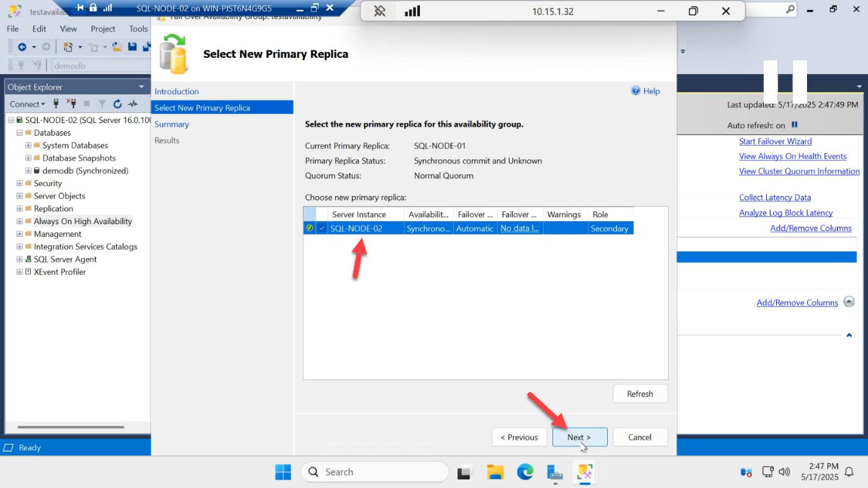Click the Save disk toolbar icon
The image size is (868, 488).
point(133,46)
